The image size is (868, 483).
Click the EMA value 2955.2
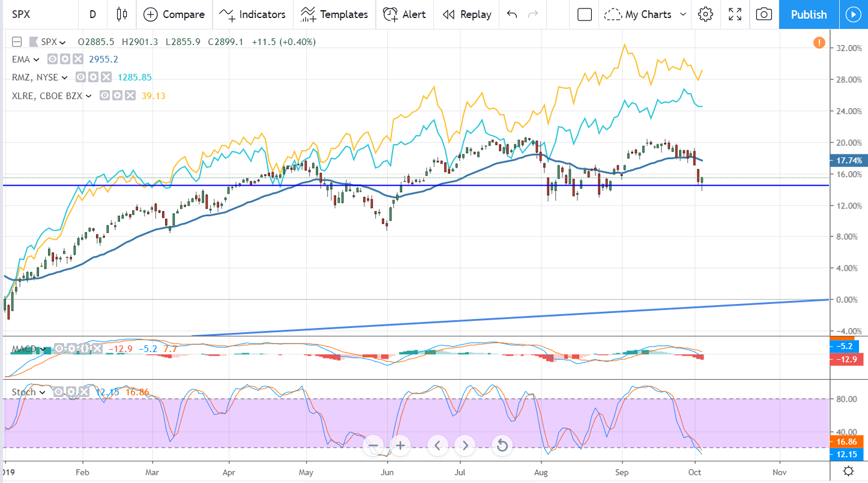[x=103, y=59]
